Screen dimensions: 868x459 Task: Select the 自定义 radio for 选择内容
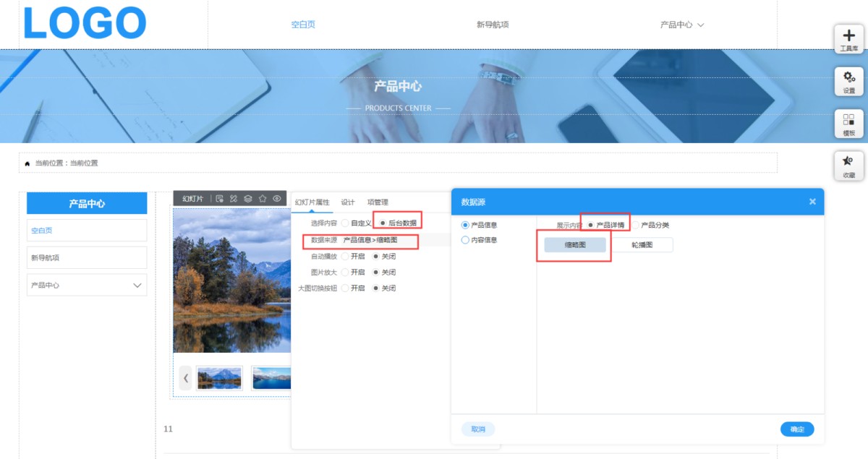[345, 223]
